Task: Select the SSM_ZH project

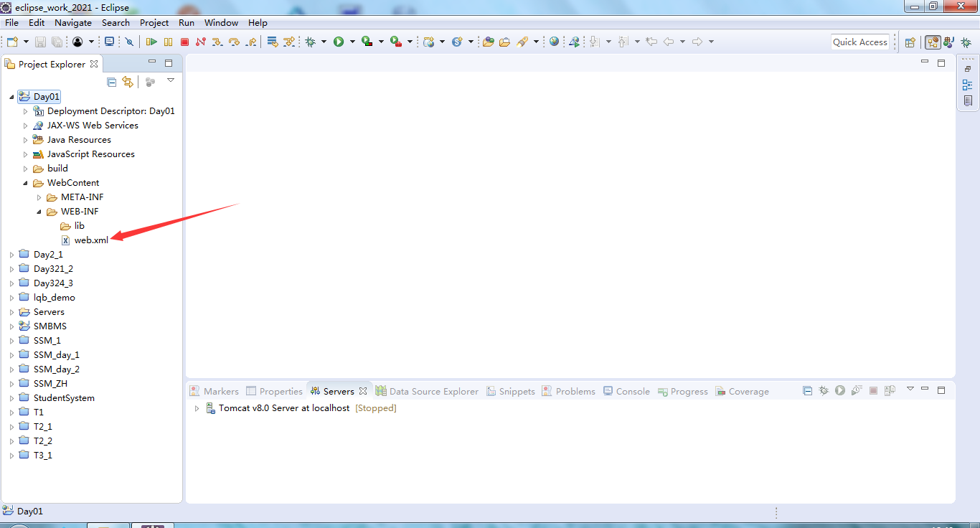Action: click(x=50, y=384)
